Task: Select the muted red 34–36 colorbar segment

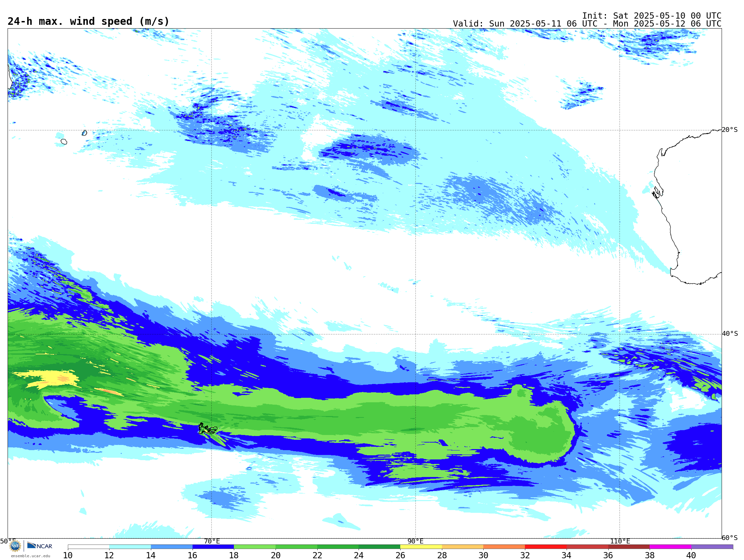Action: 587,547
